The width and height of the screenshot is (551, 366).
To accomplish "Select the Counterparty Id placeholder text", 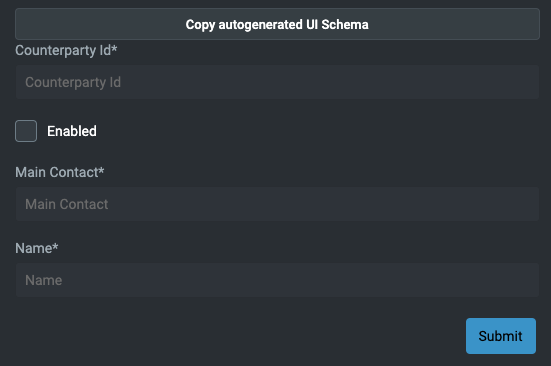I will [x=73, y=82].
